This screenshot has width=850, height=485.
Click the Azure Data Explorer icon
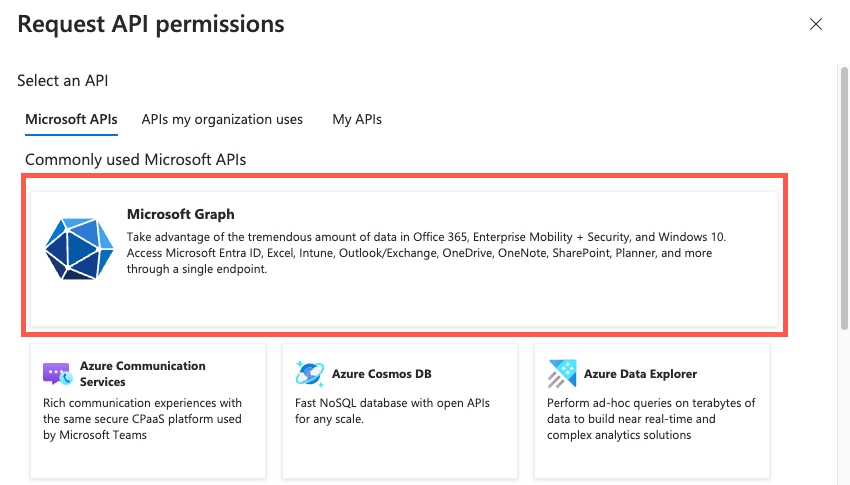[561, 374]
